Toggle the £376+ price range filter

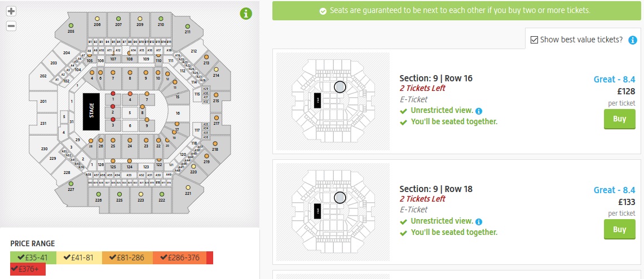[x=28, y=269]
